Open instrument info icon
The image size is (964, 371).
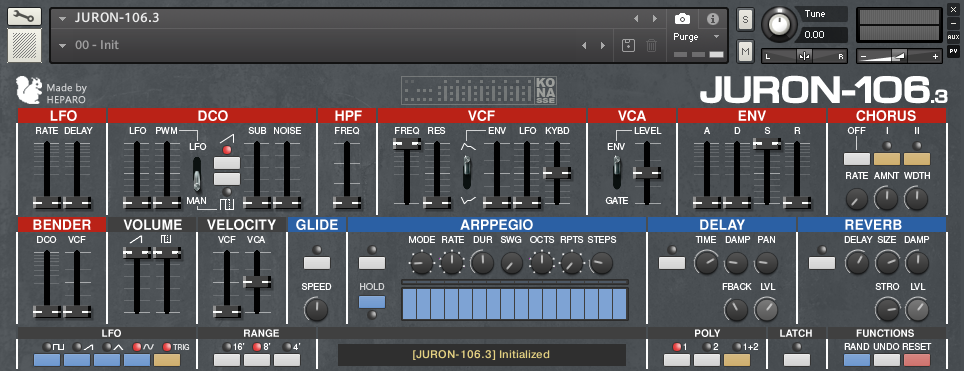click(x=713, y=18)
